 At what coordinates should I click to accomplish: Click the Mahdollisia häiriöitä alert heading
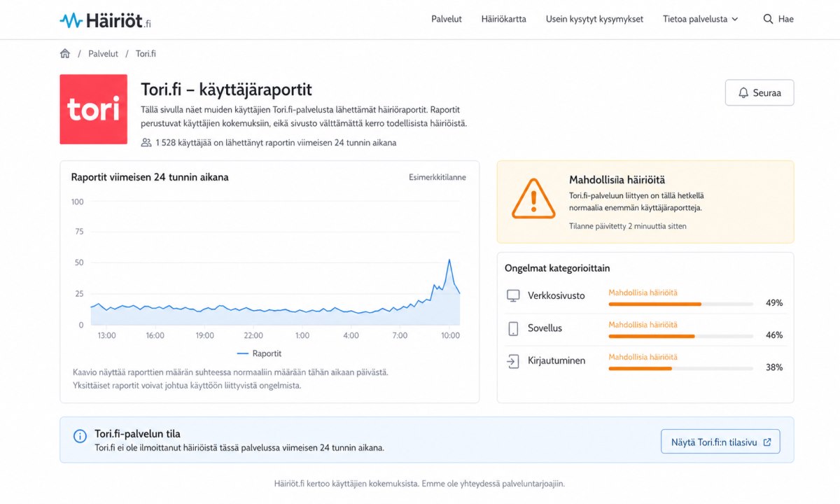tap(617, 180)
